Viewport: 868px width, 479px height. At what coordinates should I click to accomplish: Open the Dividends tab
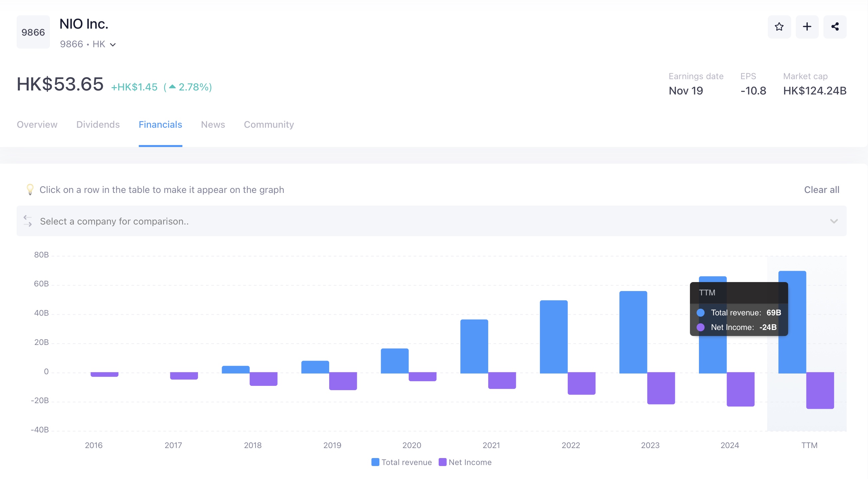coord(98,125)
